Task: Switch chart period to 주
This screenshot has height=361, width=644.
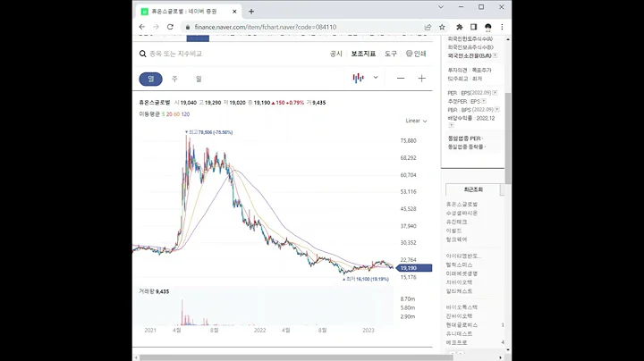Action: [174, 79]
